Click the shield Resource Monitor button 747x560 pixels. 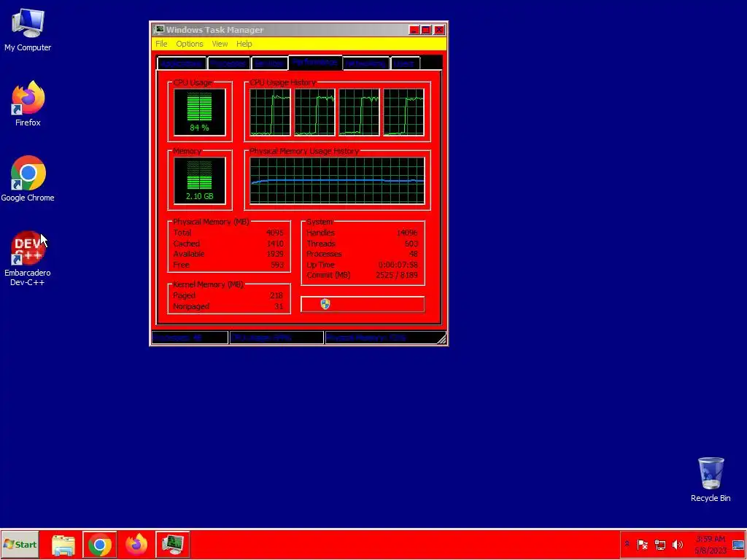(363, 304)
